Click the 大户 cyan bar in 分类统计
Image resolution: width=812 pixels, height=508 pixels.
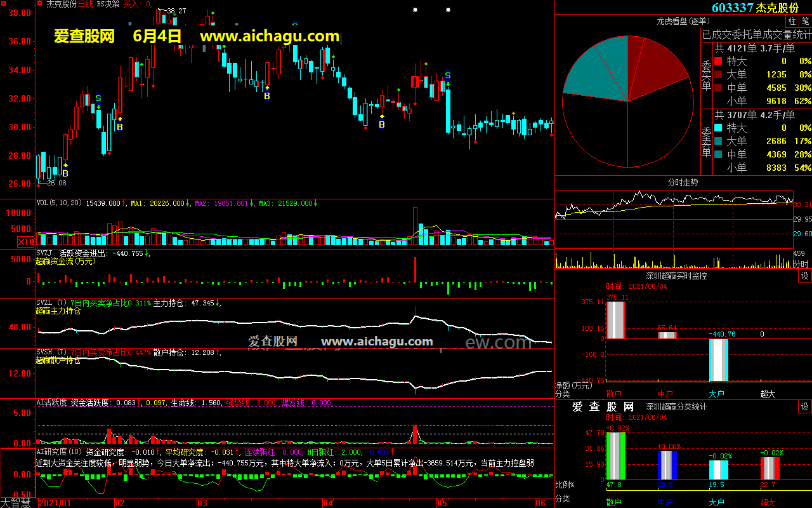pyautogui.click(x=718, y=470)
